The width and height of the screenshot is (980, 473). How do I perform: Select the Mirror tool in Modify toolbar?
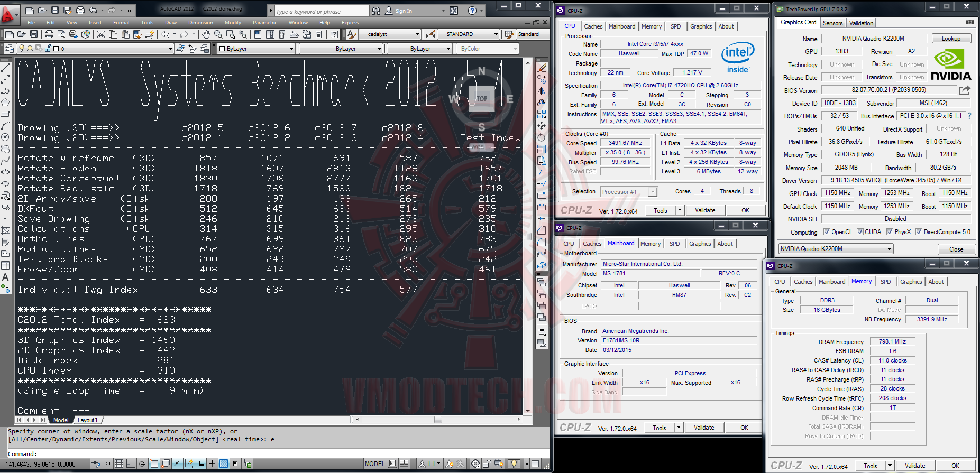(x=542, y=91)
